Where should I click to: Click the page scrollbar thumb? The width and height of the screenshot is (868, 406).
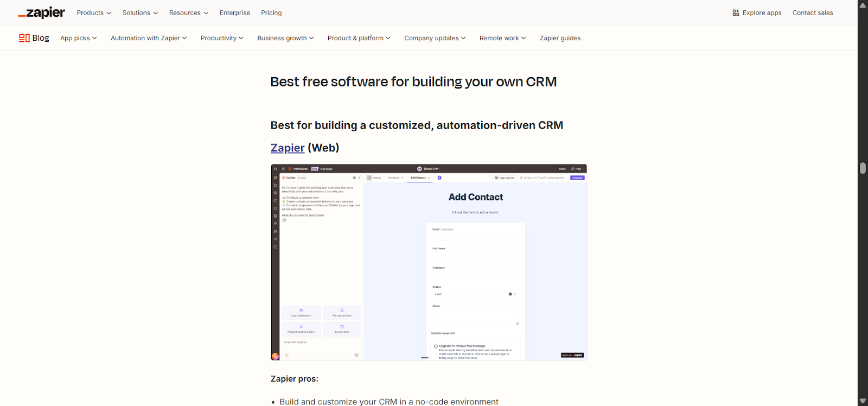pyautogui.click(x=863, y=168)
